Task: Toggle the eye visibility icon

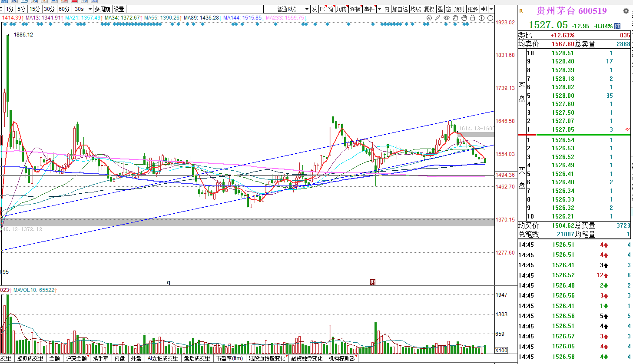Action: (x=447, y=18)
